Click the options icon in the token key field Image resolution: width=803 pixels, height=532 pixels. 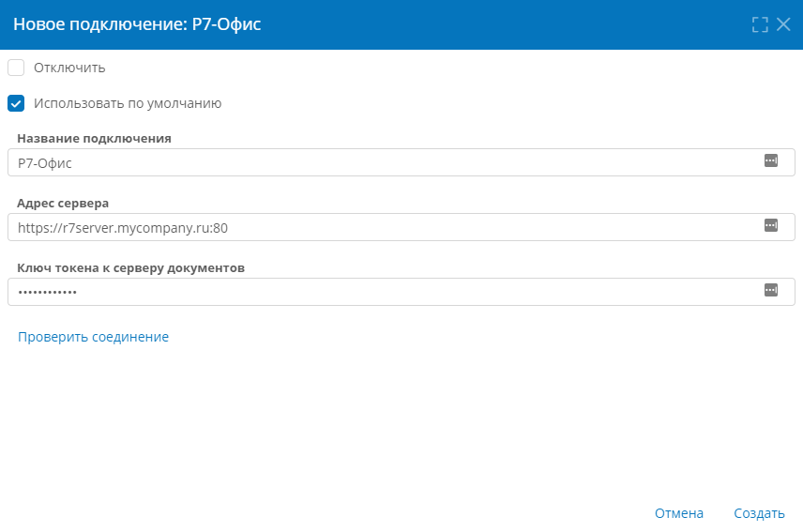tap(771, 290)
